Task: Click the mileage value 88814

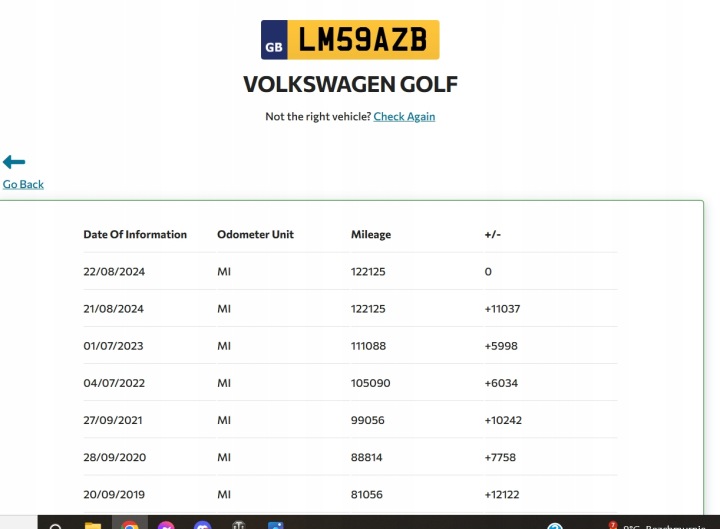Action: pyautogui.click(x=366, y=457)
